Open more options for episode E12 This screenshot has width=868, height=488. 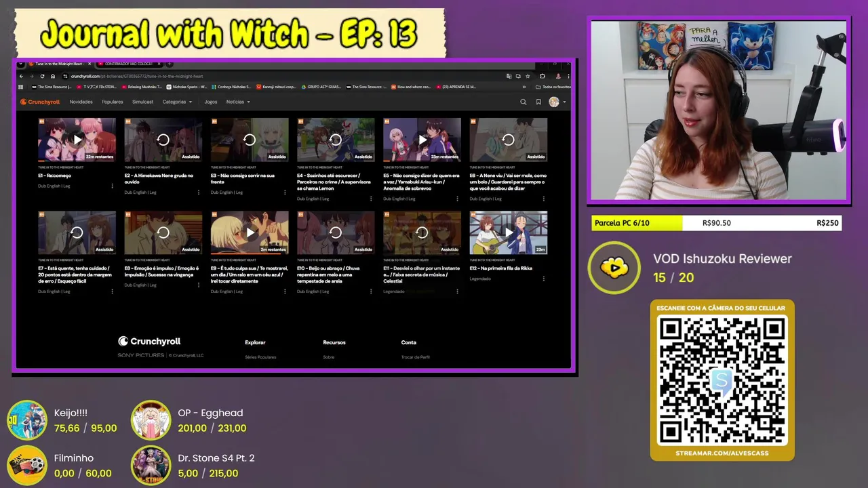tap(544, 279)
